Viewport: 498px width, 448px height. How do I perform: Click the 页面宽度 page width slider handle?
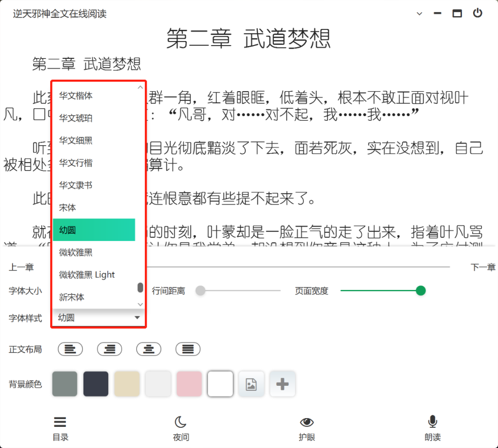(x=421, y=290)
